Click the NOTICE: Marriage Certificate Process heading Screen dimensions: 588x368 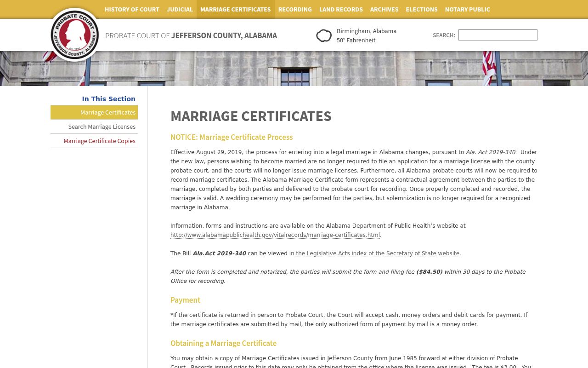(232, 137)
